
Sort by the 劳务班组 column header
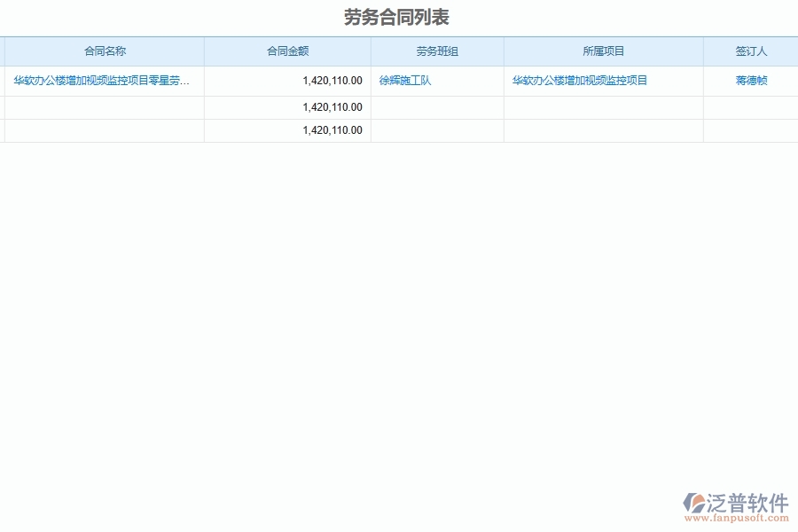[437, 51]
